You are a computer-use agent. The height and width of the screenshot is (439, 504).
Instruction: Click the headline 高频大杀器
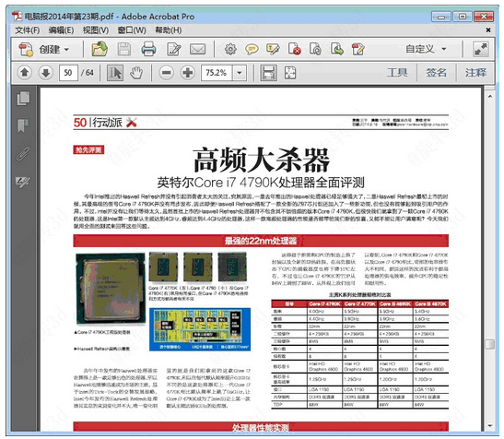point(262,160)
